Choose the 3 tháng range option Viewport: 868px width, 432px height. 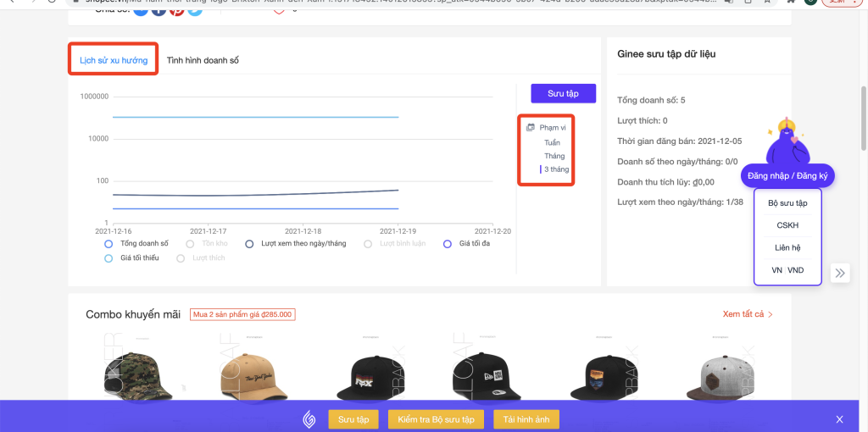click(x=556, y=169)
